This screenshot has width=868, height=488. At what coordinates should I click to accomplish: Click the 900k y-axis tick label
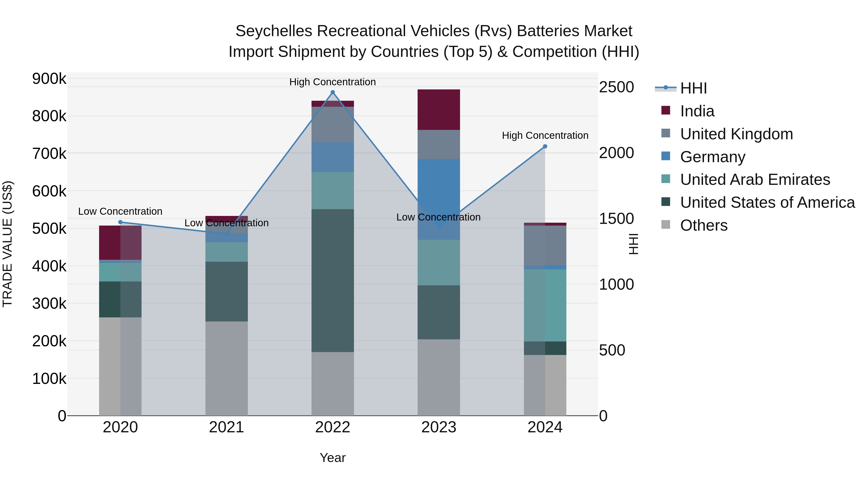pyautogui.click(x=49, y=79)
